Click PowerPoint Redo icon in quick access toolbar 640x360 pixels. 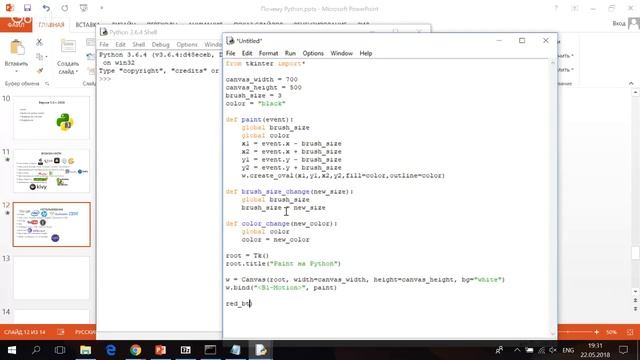pyautogui.click(x=65, y=8)
